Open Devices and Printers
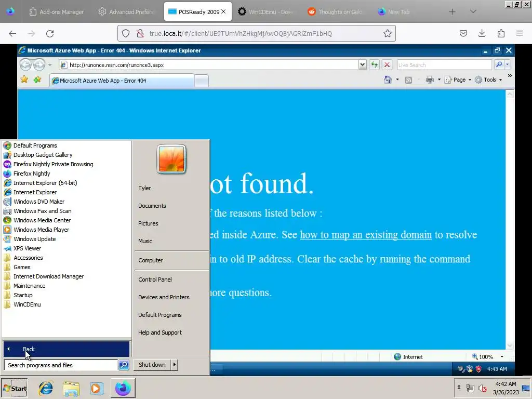The image size is (532, 399). point(164,297)
